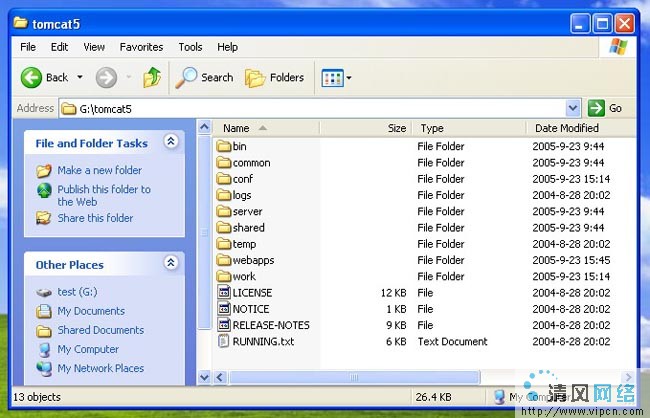The image size is (650, 418).
Task: Select the common folder icon
Action: coord(224,163)
